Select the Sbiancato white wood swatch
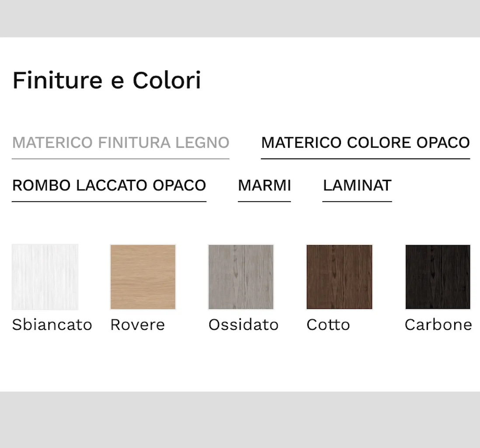480x448 pixels. [x=45, y=277]
